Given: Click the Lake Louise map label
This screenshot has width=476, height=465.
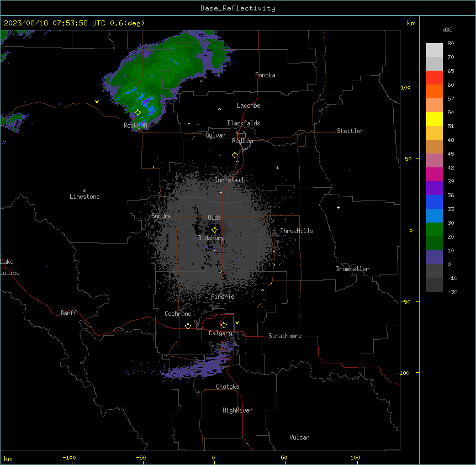Looking at the screenshot, I should click(9, 267).
